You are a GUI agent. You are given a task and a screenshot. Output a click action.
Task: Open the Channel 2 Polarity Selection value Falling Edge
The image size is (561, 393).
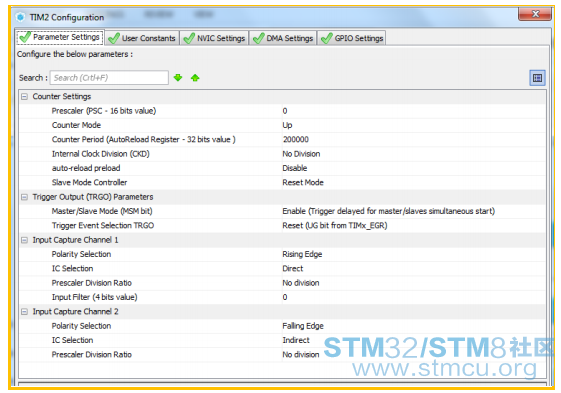[303, 326]
